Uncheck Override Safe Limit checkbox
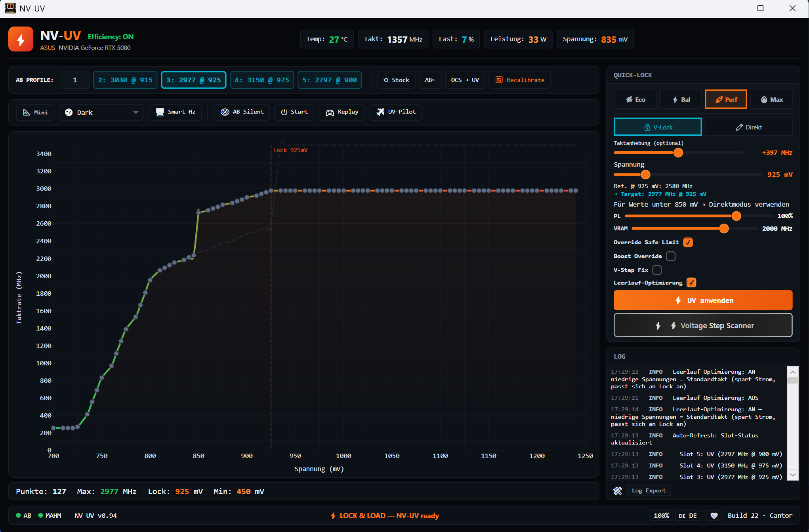This screenshot has height=532, width=809. [688, 242]
